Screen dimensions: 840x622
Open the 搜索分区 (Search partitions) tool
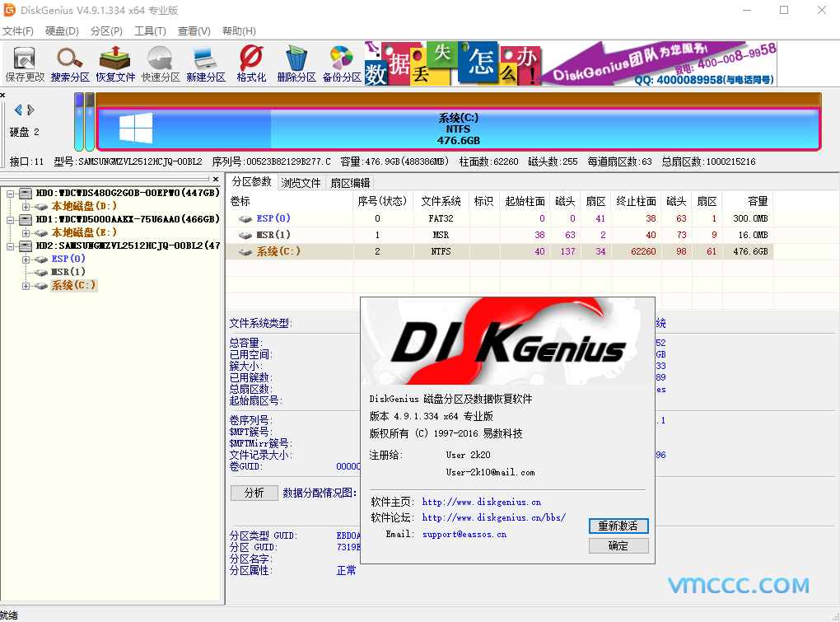pyautogui.click(x=70, y=63)
